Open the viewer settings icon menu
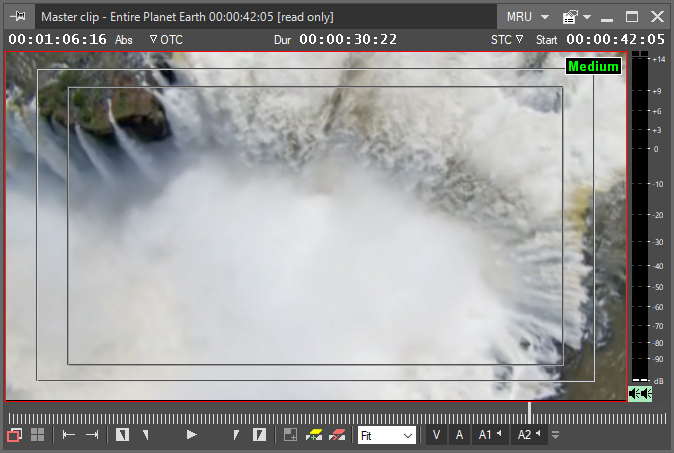The height and width of the screenshot is (453, 674). [571, 17]
